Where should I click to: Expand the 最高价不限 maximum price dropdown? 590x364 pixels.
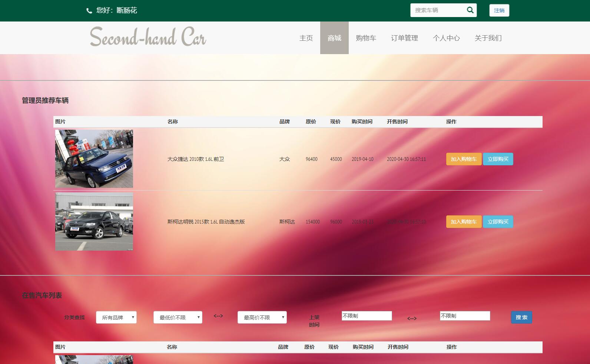click(262, 317)
